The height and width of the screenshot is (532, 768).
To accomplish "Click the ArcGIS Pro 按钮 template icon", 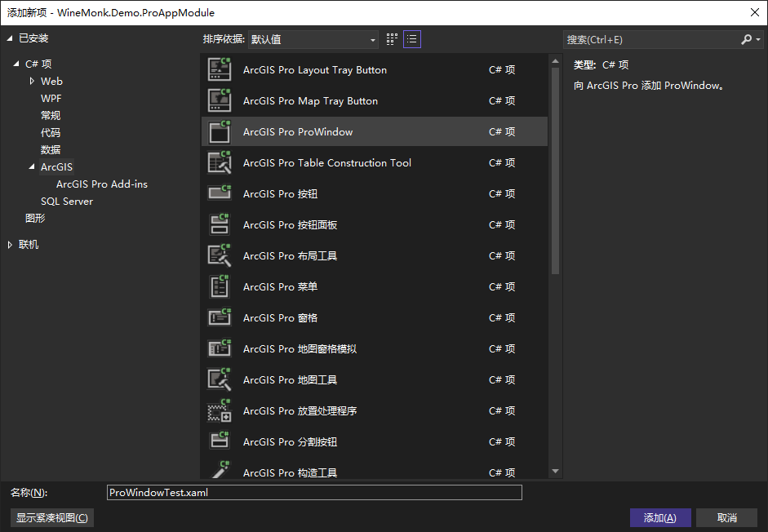I will [x=220, y=193].
